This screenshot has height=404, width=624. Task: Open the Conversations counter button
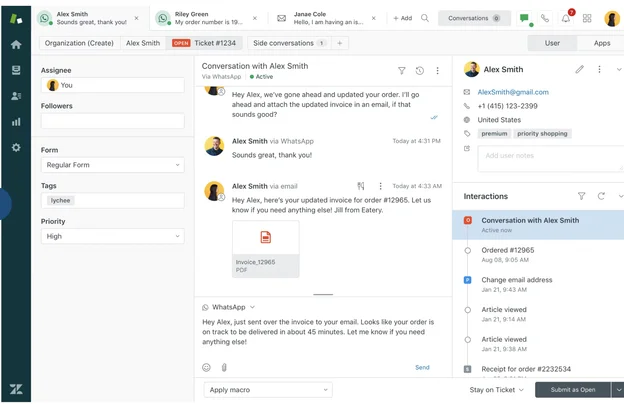click(474, 18)
